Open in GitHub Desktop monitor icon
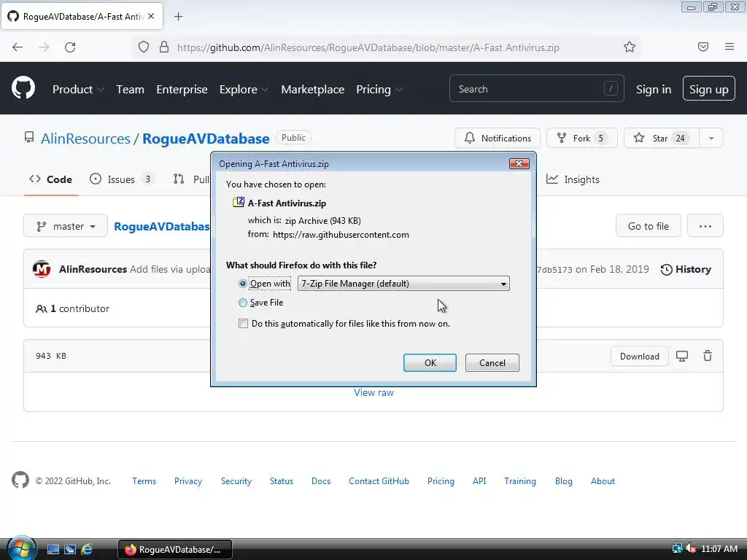This screenshot has width=747, height=560. [x=682, y=356]
